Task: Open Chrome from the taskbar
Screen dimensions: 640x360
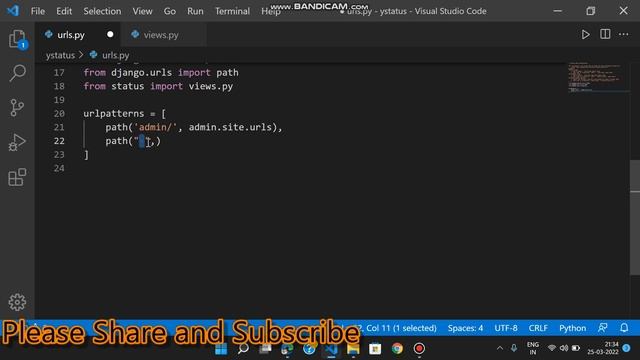Action: point(397,349)
